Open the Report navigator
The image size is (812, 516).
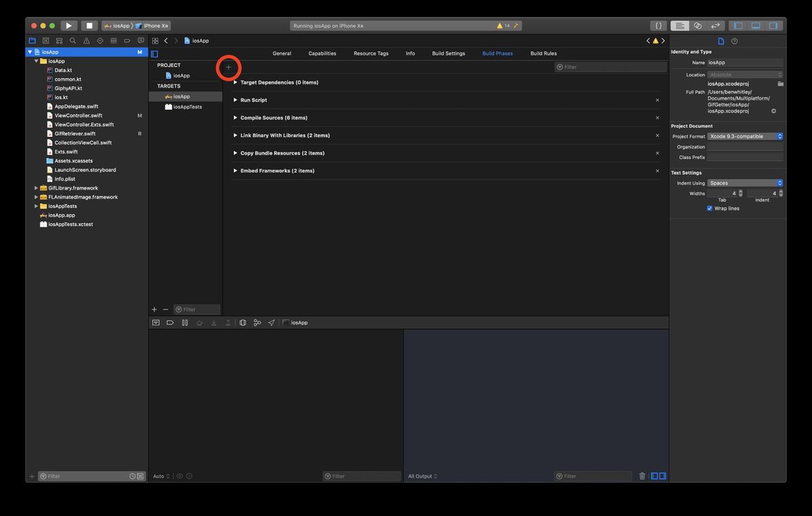point(140,41)
